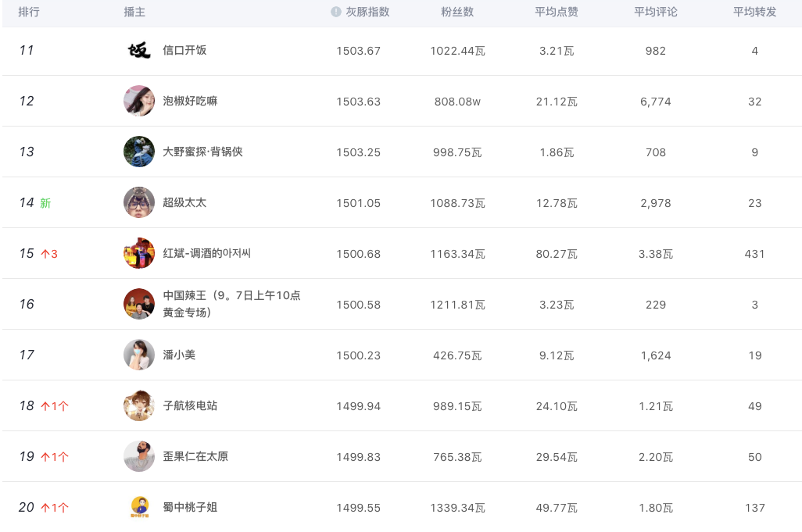Open the 蜀中桃子姐 name link
The width and height of the screenshot is (802, 532).
coord(190,507)
